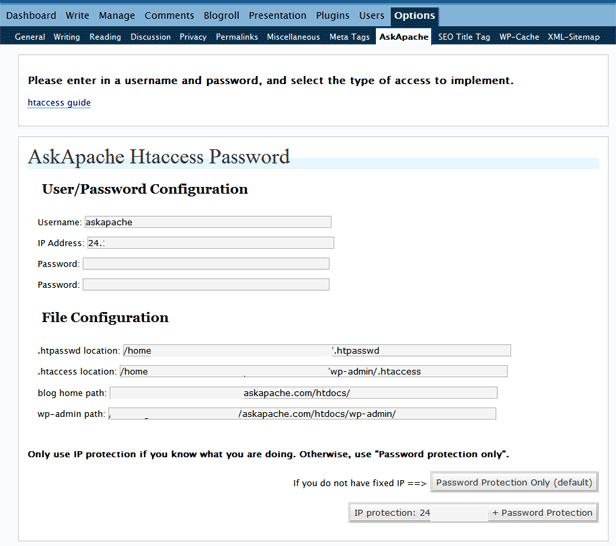The width and height of the screenshot is (616, 546).
Task: Open the htaccess guide link
Action: 59,102
